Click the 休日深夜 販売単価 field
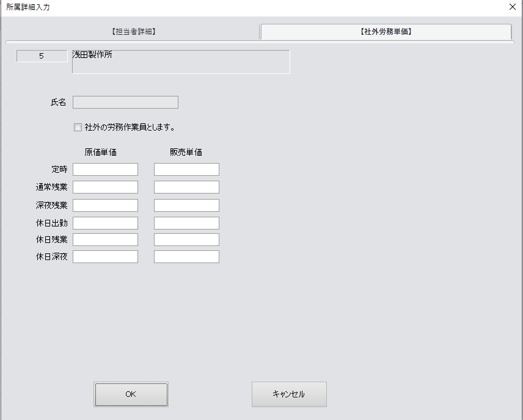This screenshot has height=420, width=523. pos(186,257)
